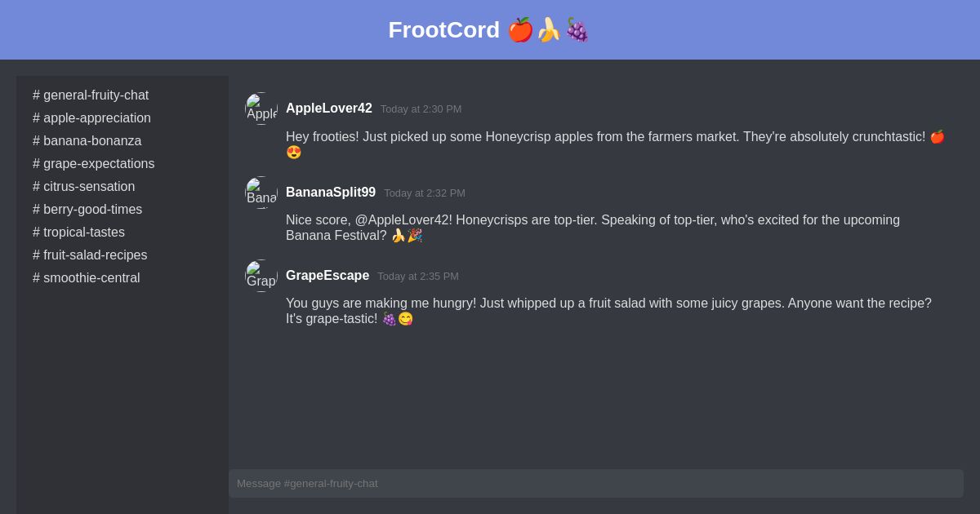The width and height of the screenshot is (980, 514).
Task: Click AppleLover42's avatar image
Action: 261,109
